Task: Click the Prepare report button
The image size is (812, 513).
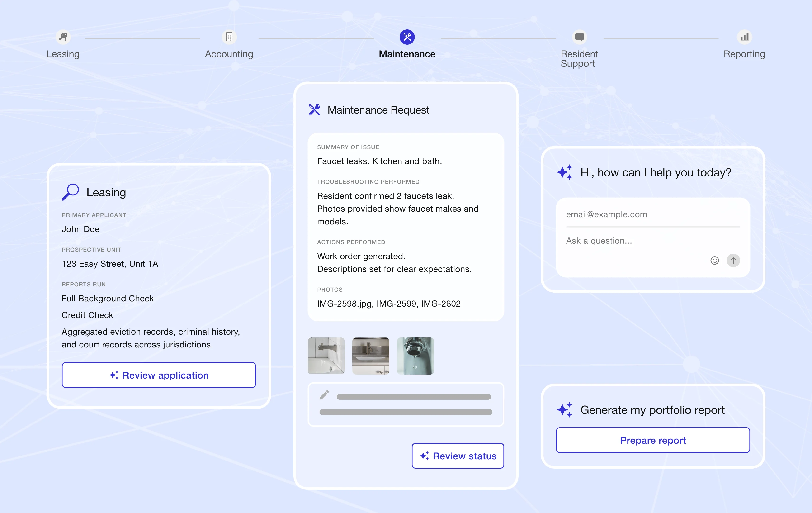Action: pos(653,440)
